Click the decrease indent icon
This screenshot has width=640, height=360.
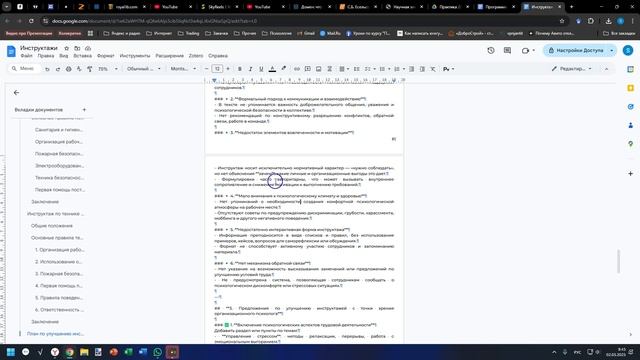pyautogui.click(x=412, y=69)
